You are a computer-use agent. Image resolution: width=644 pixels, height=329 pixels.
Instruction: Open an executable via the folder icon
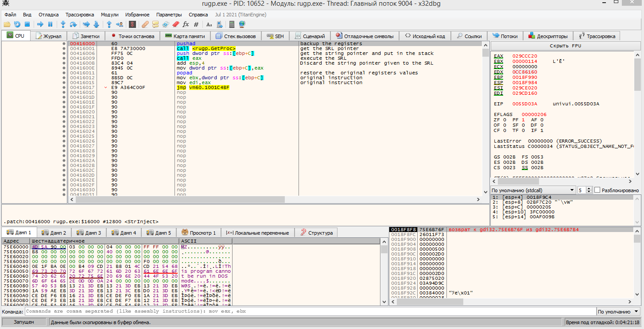[x=6, y=24]
